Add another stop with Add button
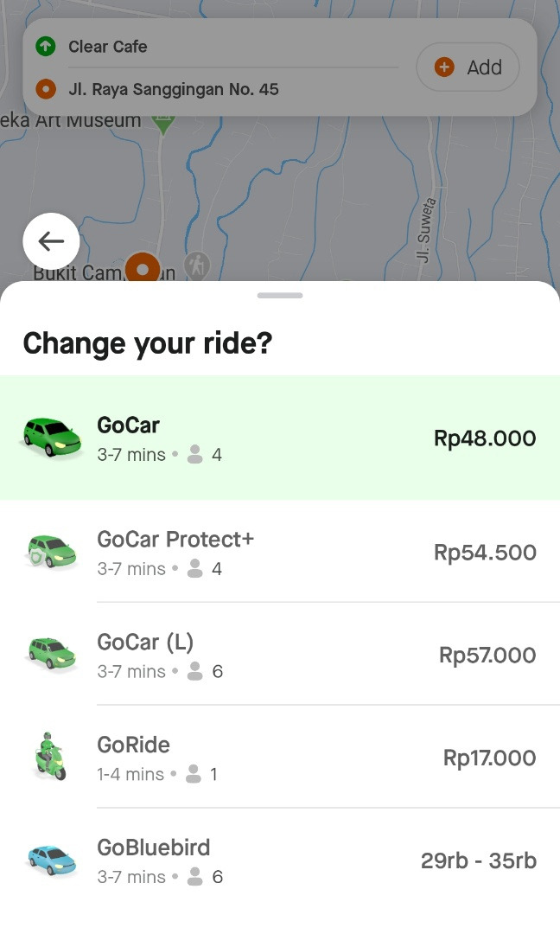Viewport: 560px width, 934px height. tap(468, 67)
